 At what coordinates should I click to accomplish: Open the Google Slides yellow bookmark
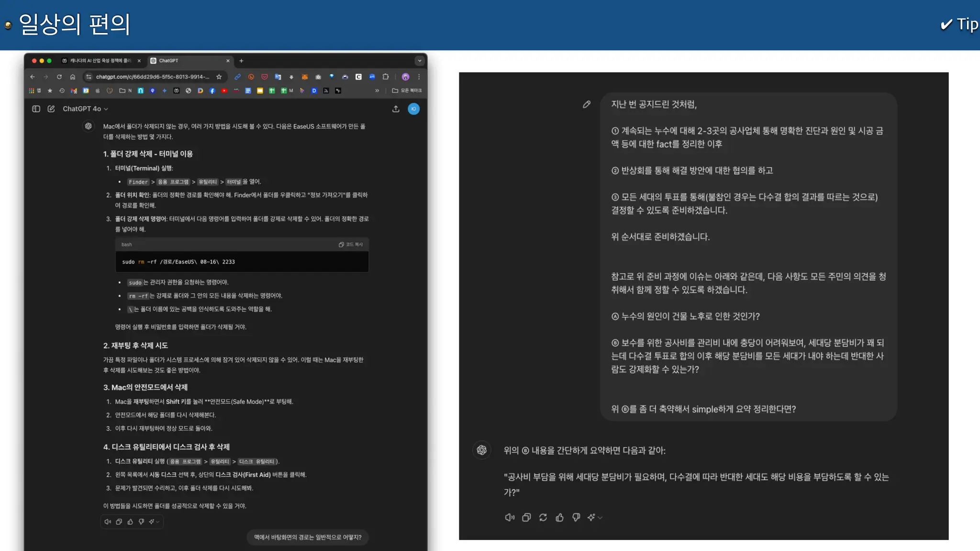point(260,90)
